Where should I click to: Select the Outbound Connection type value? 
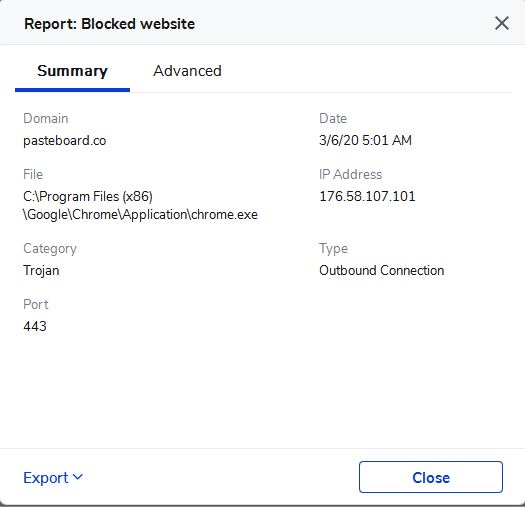tap(381, 271)
